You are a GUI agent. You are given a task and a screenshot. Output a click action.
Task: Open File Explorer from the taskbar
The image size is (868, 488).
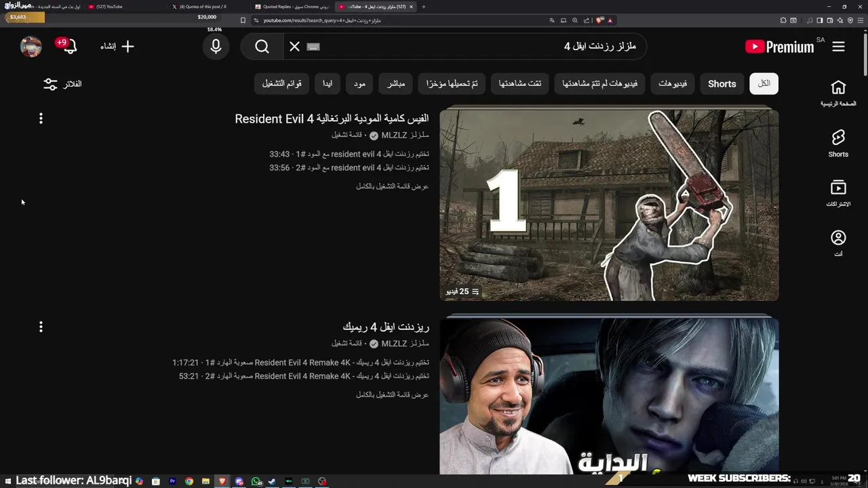205,481
